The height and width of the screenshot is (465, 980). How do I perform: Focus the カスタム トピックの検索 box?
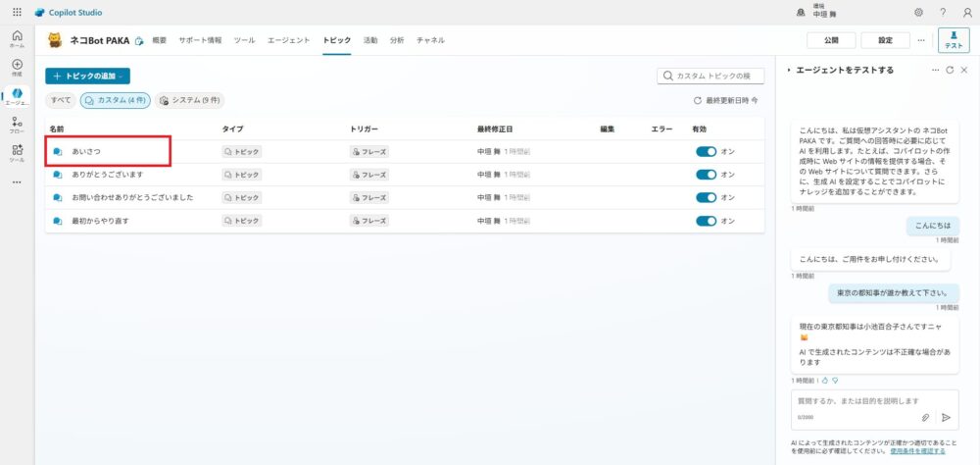click(x=711, y=76)
